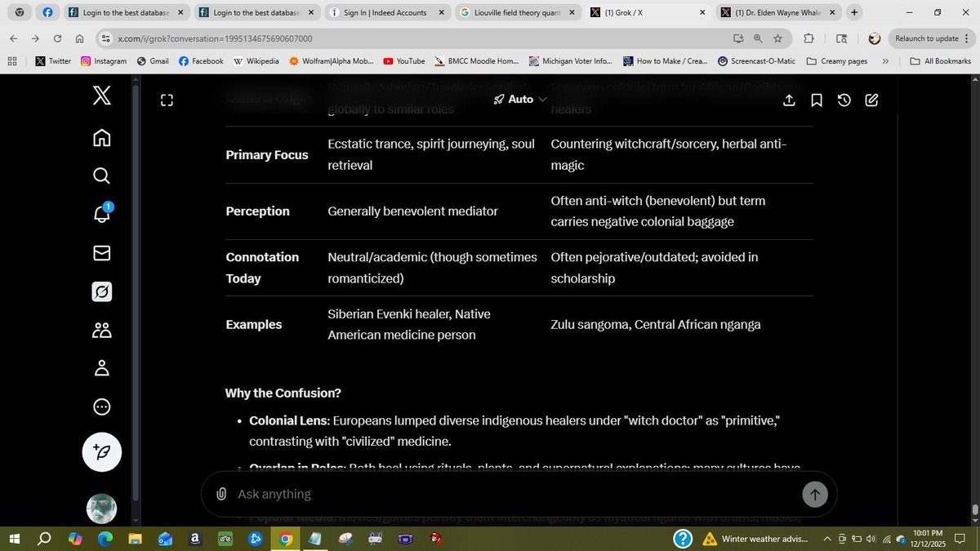980x551 pixels.
Task: Open File Explorer from taskbar
Action: coord(135,539)
